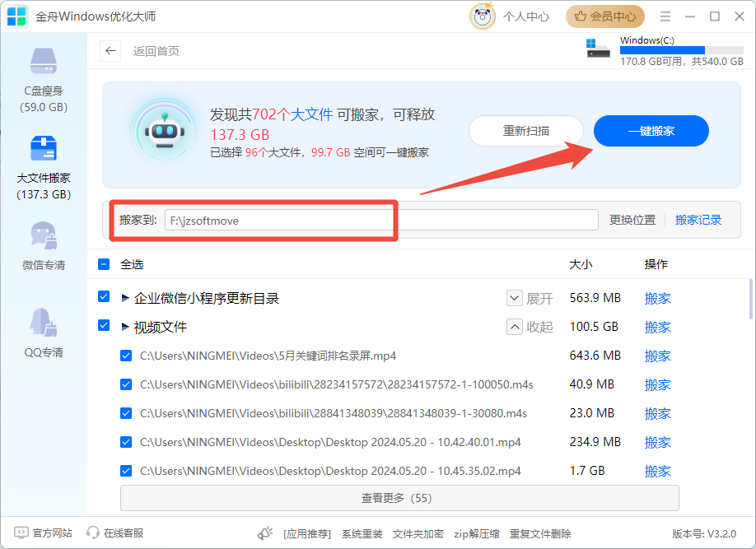
Task: Click triangle beside 视频文件
Action: (125, 327)
